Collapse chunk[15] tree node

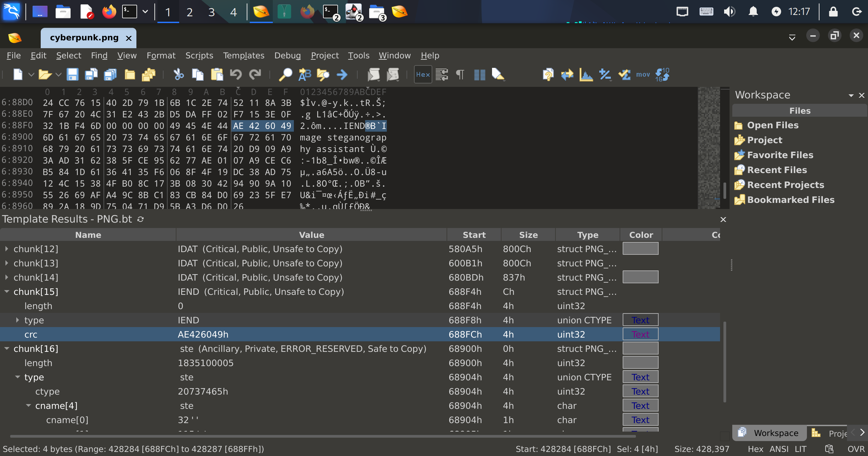(x=7, y=291)
